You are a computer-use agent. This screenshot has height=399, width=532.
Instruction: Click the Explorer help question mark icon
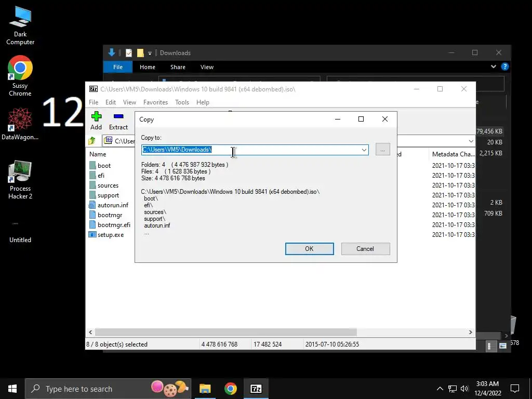505,67
